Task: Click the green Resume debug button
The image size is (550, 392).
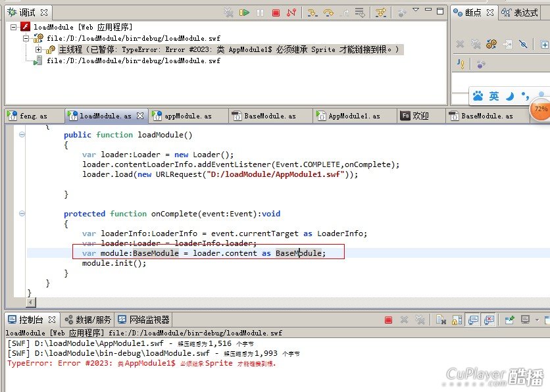Action: point(244,12)
